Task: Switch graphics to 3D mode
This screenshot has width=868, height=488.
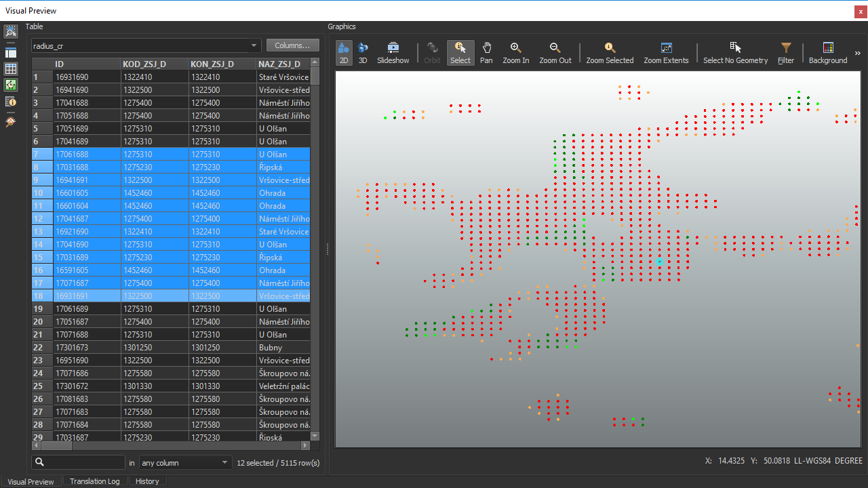Action: click(363, 53)
